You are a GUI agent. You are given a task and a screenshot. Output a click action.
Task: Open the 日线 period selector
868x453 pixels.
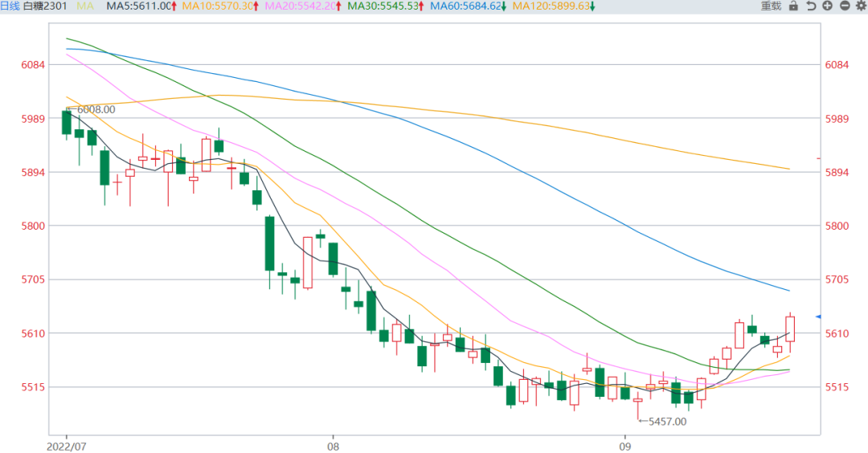10,6
